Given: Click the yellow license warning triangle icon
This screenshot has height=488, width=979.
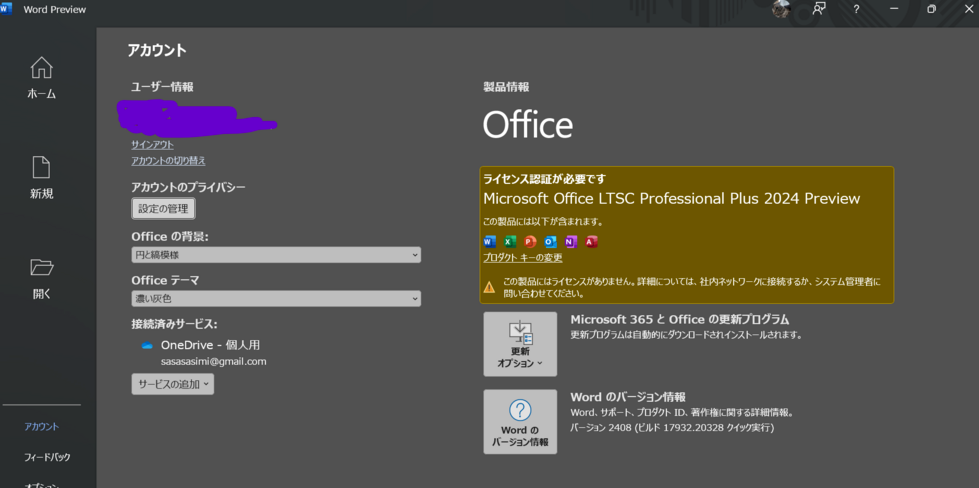Looking at the screenshot, I should pos(490,287).
